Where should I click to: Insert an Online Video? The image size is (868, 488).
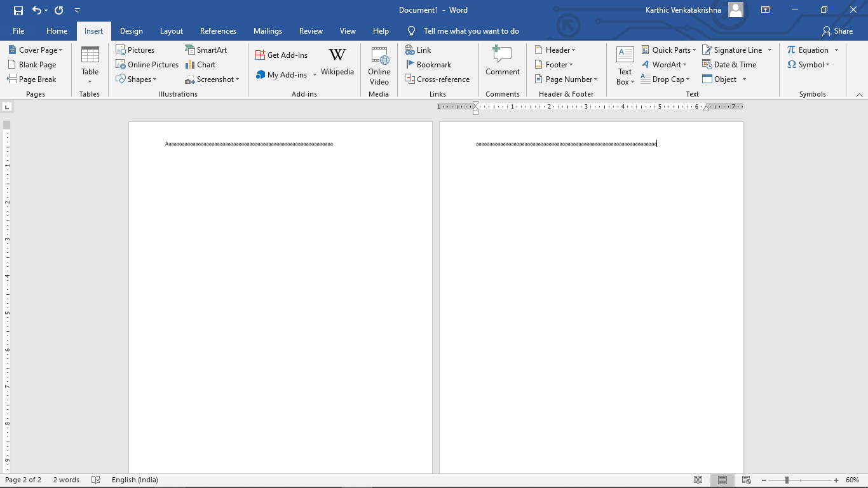pyautogui.click(x=379, y=65)
